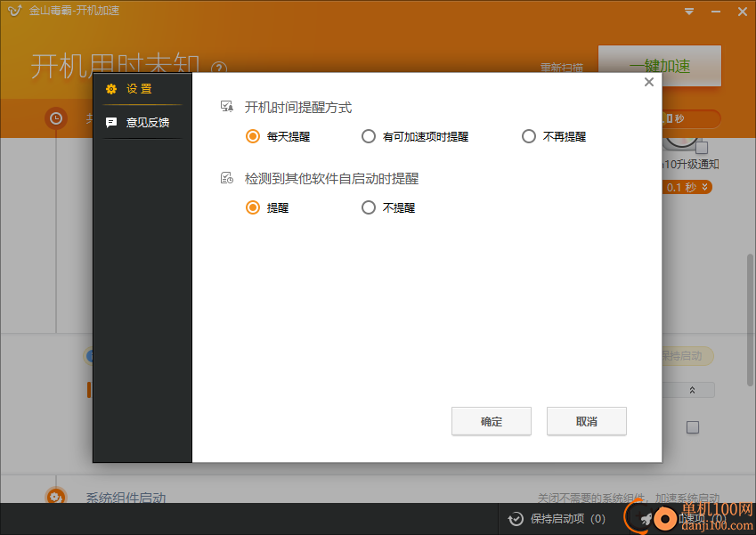Click the 一键加速 button in main window
Image resolution: width=756 pixels, height=535 pixels.
(x=660, y=66)
